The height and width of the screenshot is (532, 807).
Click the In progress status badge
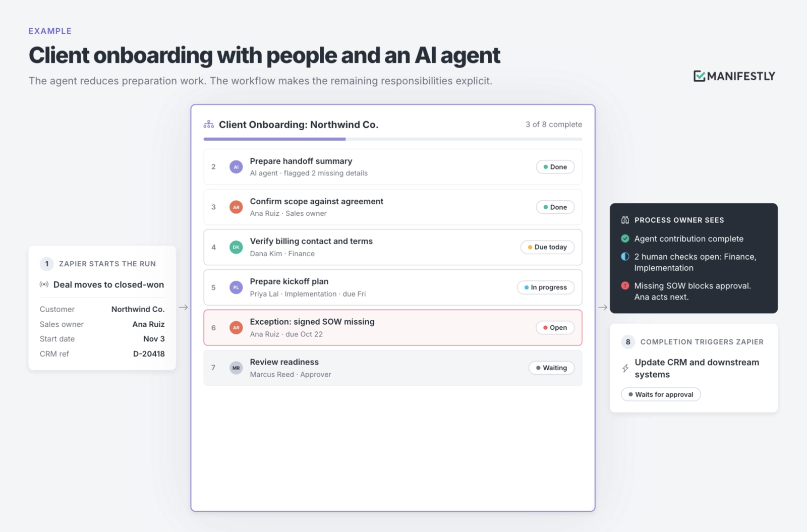point(546,287)
